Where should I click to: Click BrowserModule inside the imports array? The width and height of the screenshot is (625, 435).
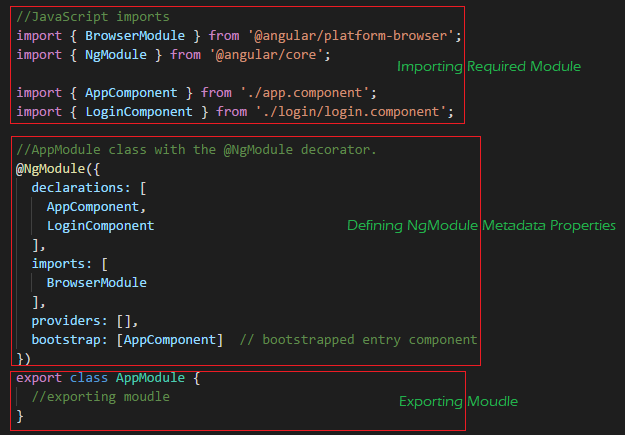tap(96, 283)
